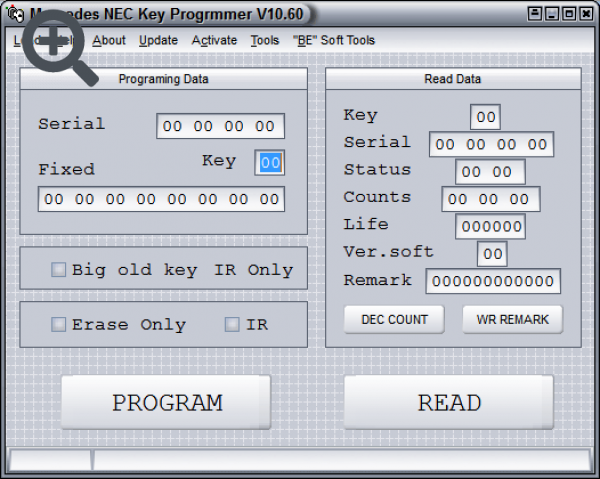Click the Status value field
The width and height of the screenshot is (600, 479).
point(490,172)
